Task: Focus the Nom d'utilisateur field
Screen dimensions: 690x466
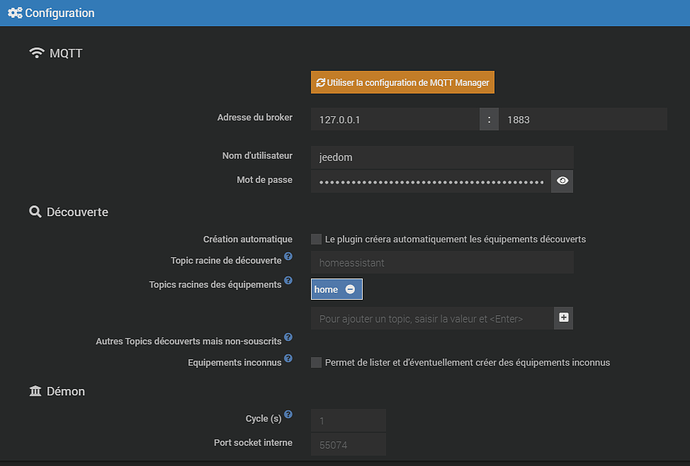Action: coord(441,156)
